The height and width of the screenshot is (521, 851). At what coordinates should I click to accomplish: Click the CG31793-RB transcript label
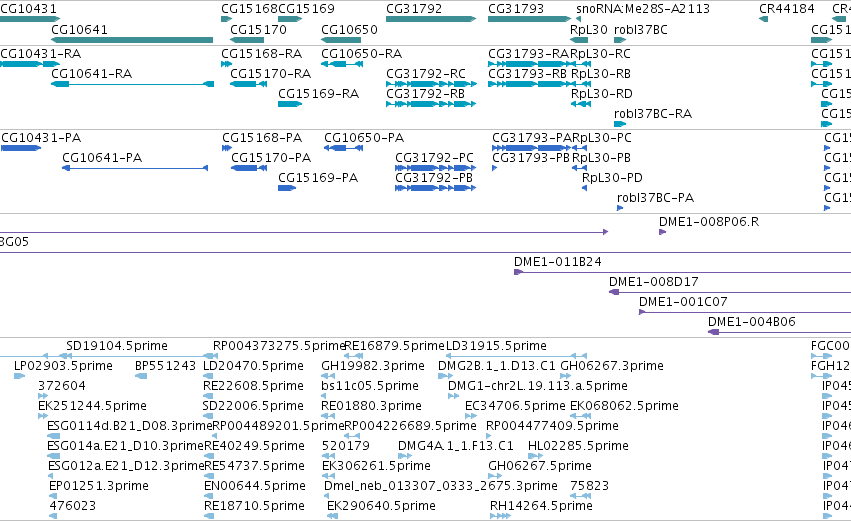click(527, 73)
